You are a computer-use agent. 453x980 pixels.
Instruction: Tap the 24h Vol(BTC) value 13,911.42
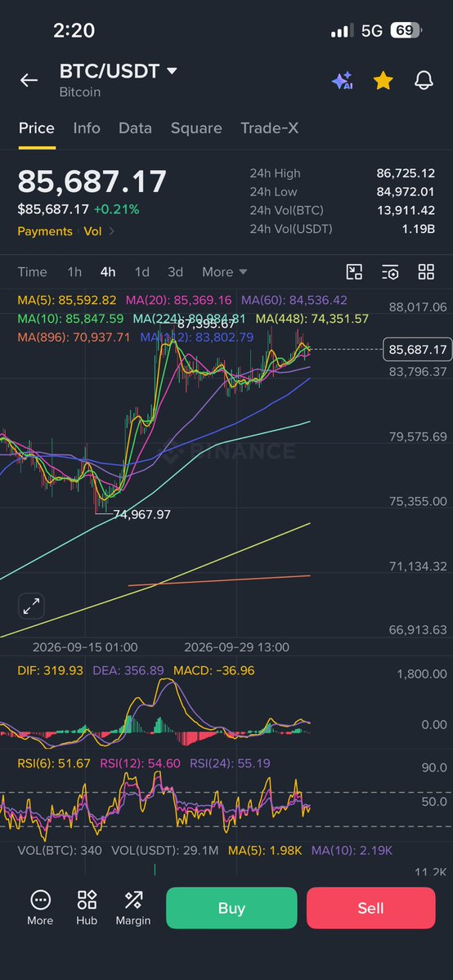pos(406,210)
